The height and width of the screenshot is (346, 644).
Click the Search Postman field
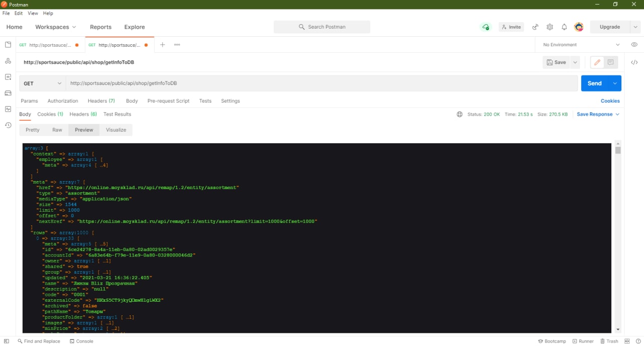coord(322,27)
